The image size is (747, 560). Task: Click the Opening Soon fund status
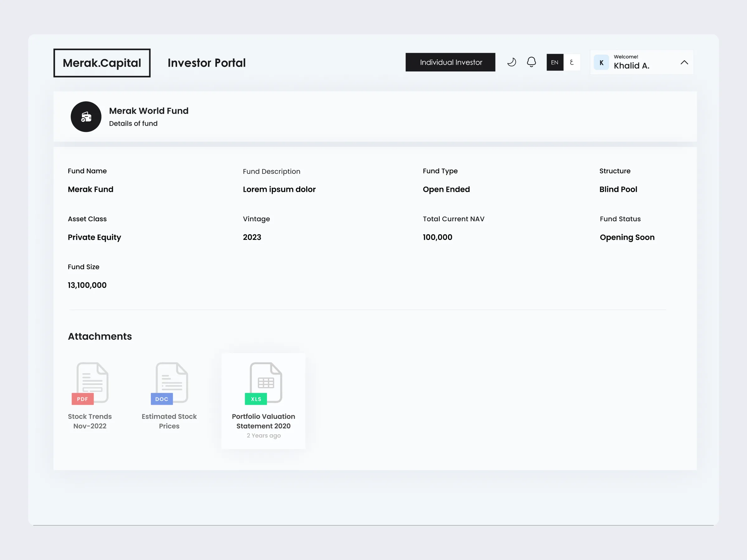tap(627, 238)
